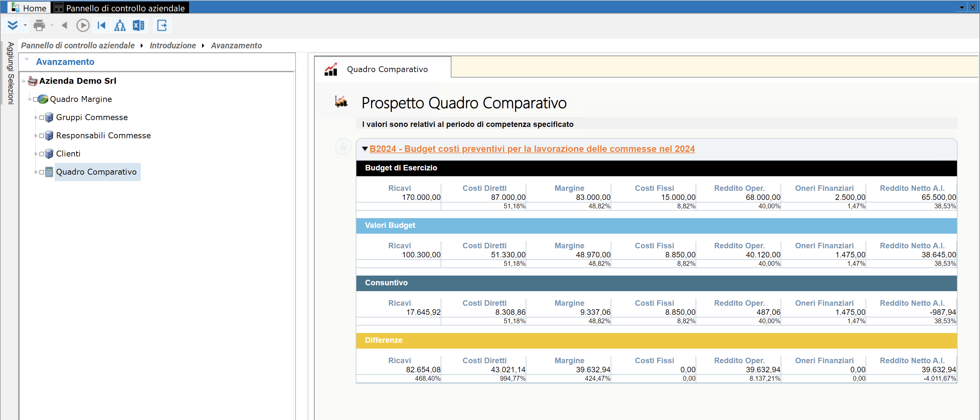Screen dimensions: 980x420
Task: Open the hierarchy tree toolbar icon
Action: tap(120, 26)
